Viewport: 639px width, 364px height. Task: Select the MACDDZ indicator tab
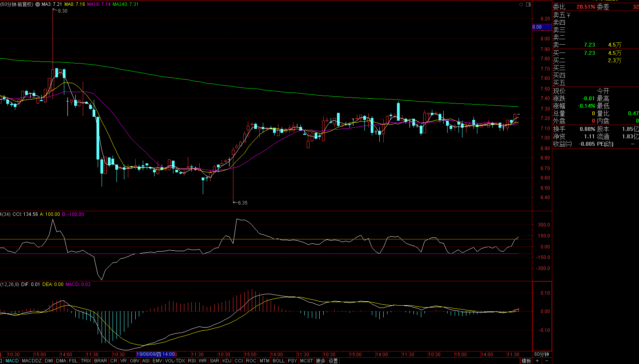click(x=32, y=361)
